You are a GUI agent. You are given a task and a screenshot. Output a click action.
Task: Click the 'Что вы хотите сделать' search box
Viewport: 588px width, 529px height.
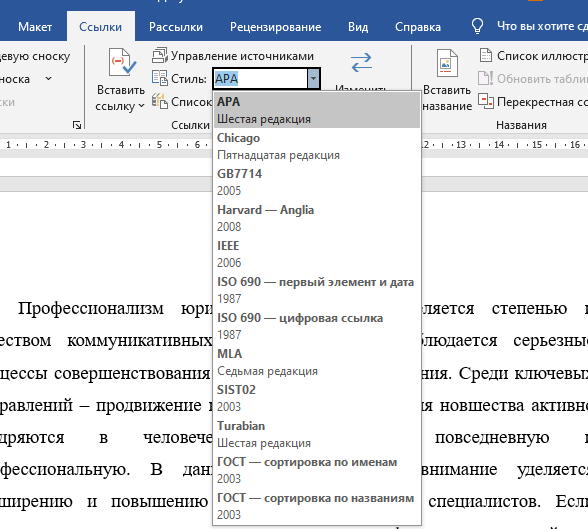[x=542, y=26]
